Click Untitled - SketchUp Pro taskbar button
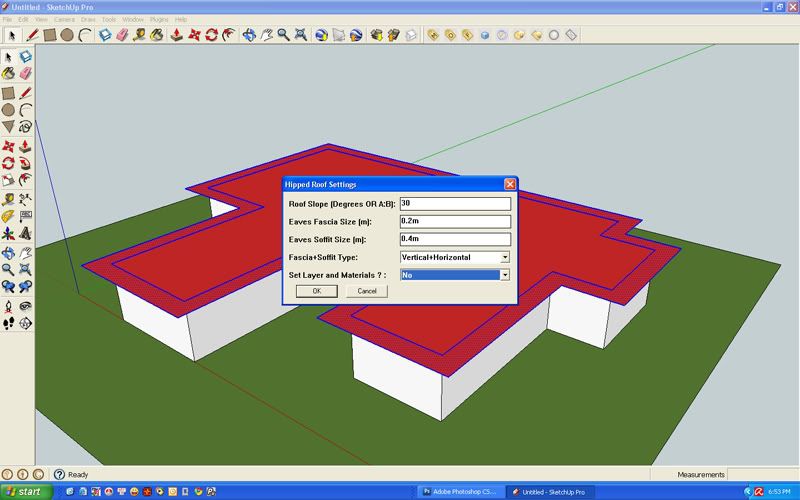The height and width of the screenshot is (500, 800). (551, 492)
